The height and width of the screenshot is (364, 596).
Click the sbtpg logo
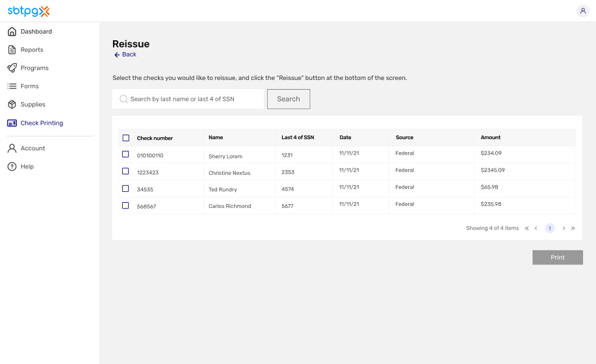point(29,11)
